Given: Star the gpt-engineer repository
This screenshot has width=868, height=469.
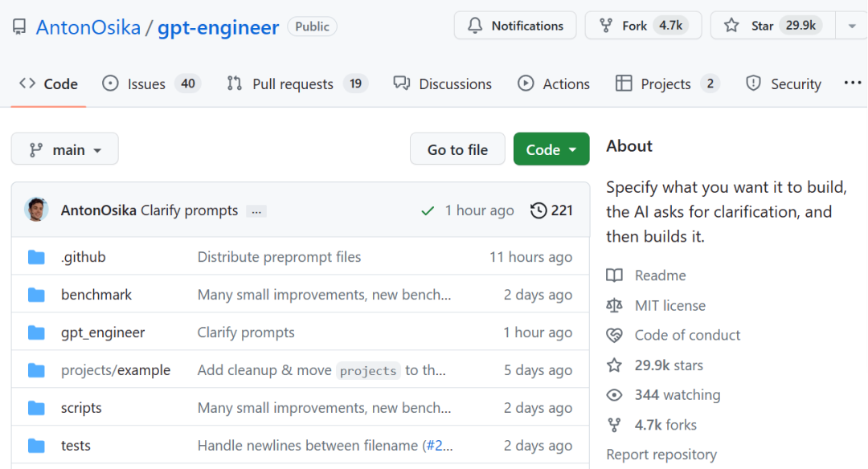Looking at the screenshot, I should click(772, 26).
